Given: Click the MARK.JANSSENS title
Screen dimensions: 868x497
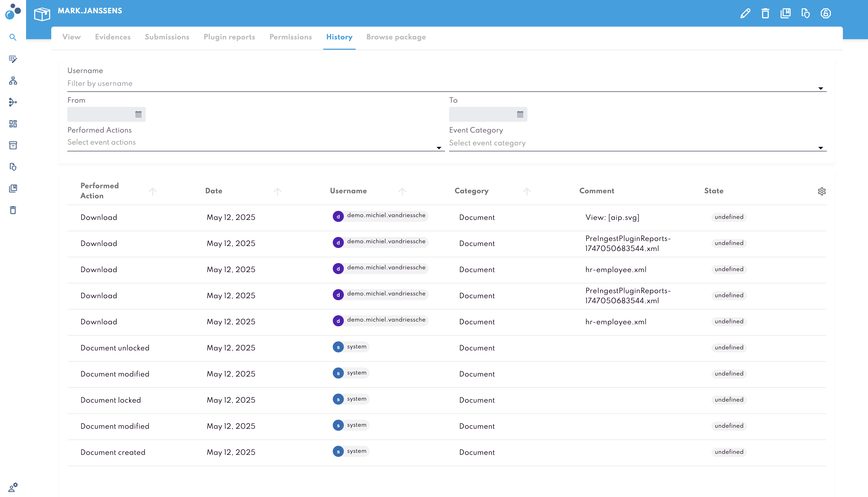Looking at the screenshot, I should pos(90,11).
